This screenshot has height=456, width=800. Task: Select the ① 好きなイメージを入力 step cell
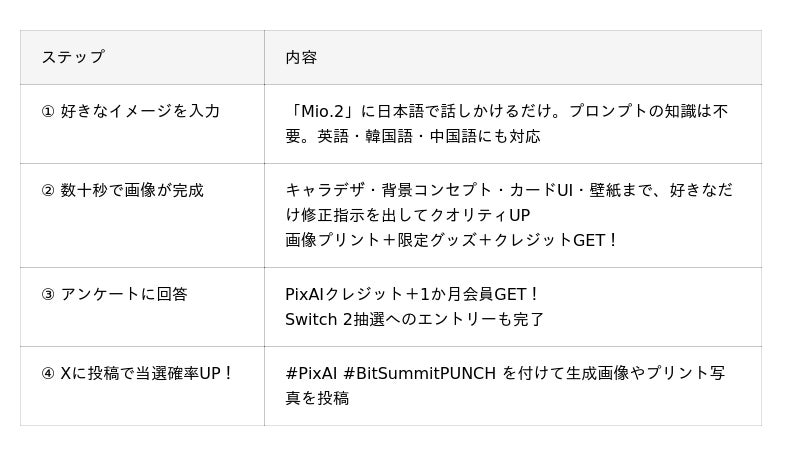pyautogui.click(x=142, y=124)
